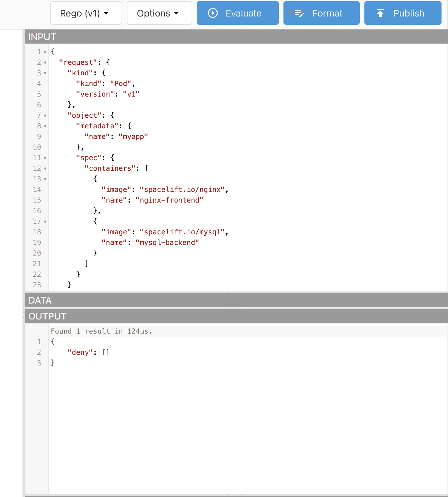Fold the first container object, line 13
The image size is (448, 497).
click(45, 179)
